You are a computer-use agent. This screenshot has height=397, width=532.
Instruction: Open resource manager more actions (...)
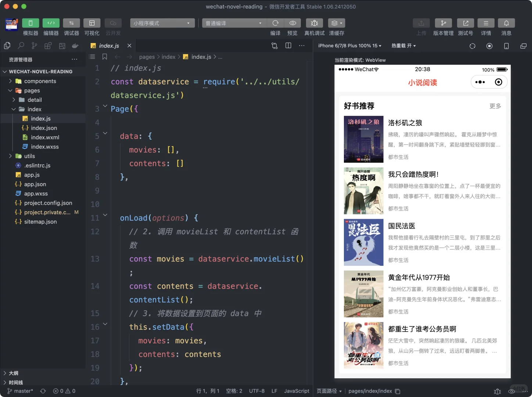click(75, 60)
